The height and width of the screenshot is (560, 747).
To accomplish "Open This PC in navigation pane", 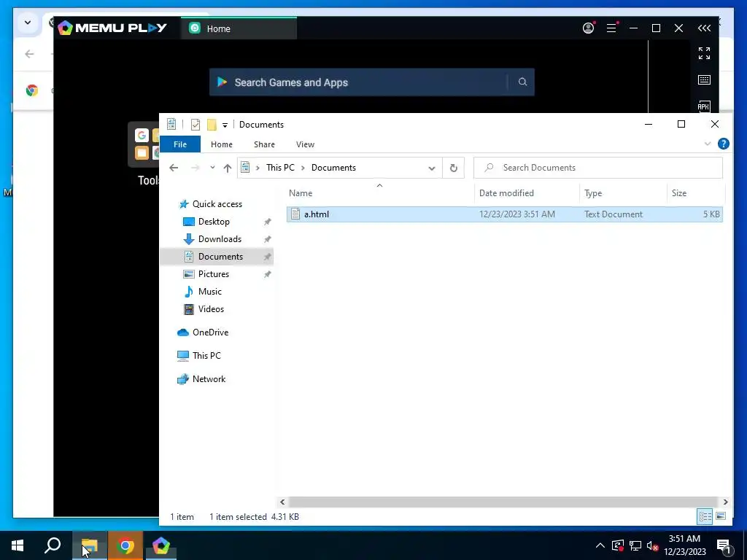I will pos(206,356).
